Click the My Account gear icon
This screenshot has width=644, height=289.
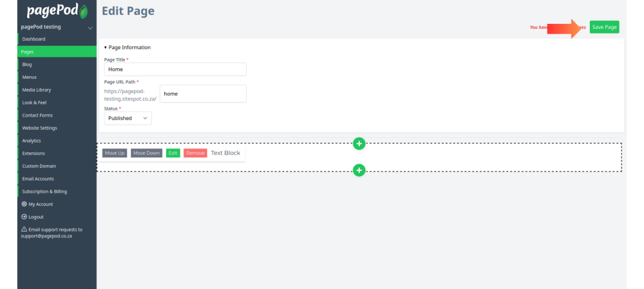24,204
